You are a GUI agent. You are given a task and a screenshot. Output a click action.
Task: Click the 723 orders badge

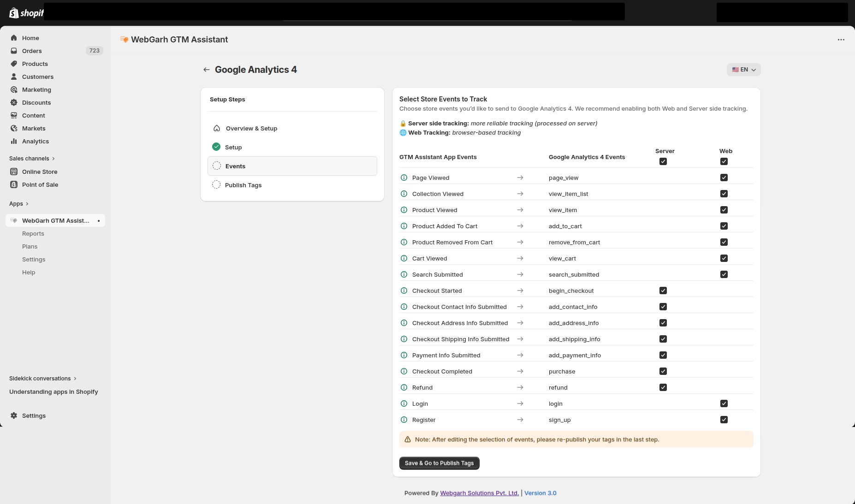coord(95,51)
